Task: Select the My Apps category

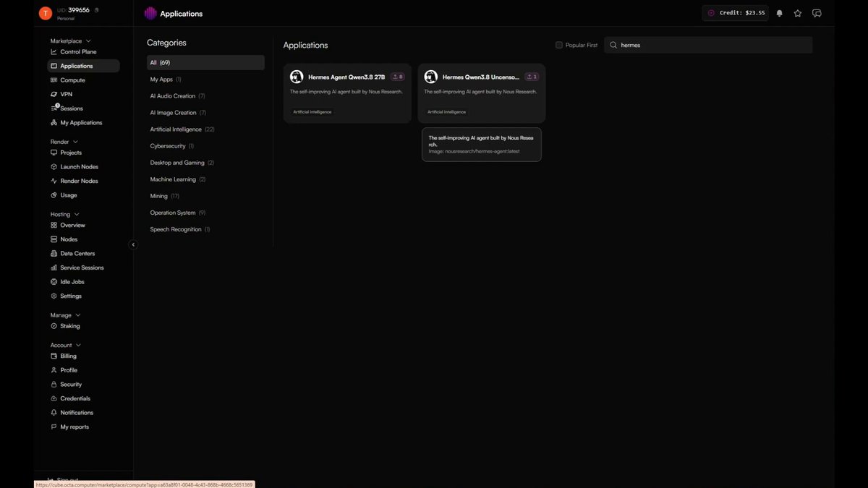Action: (166, 80)
